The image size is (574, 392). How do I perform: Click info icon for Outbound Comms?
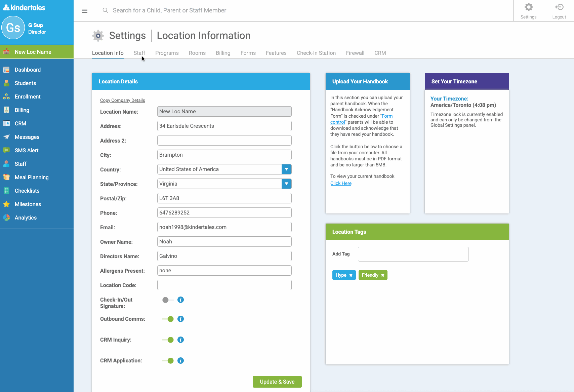pyautogui.click(x=180, y=319)
